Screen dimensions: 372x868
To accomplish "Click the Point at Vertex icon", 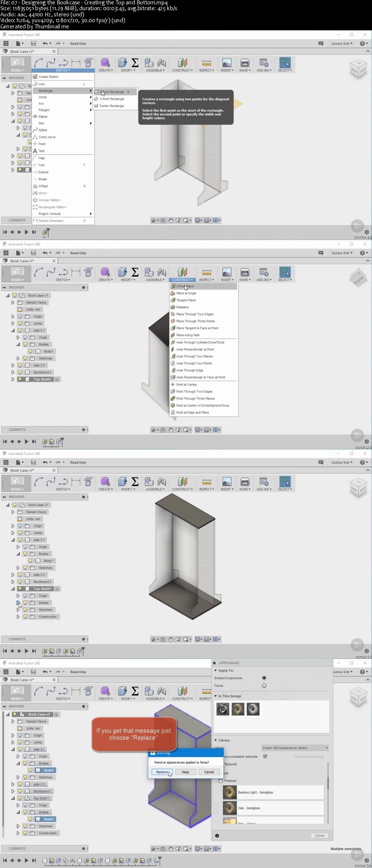I will 173,384.
